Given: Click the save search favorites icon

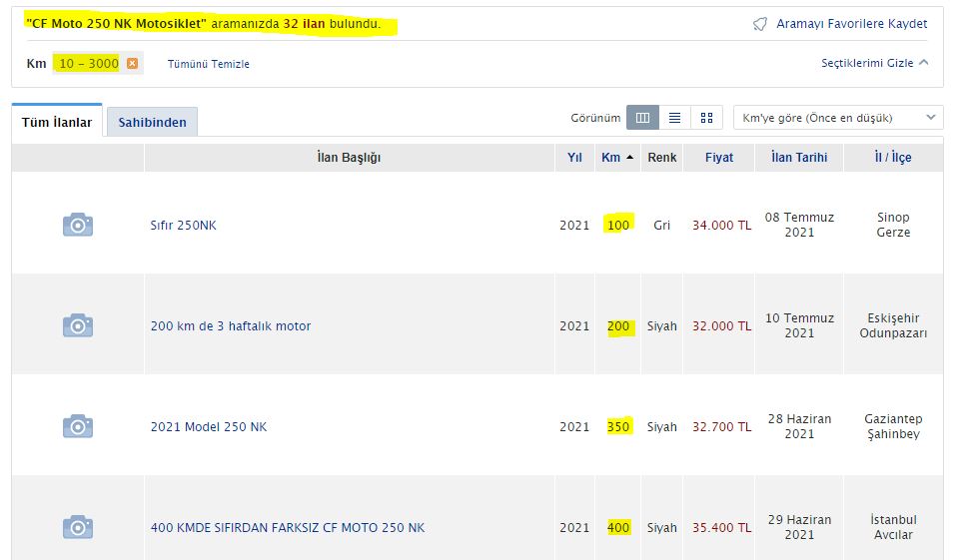Looking at the screenshot, I should pyautogui.click(x=759, y=24).
